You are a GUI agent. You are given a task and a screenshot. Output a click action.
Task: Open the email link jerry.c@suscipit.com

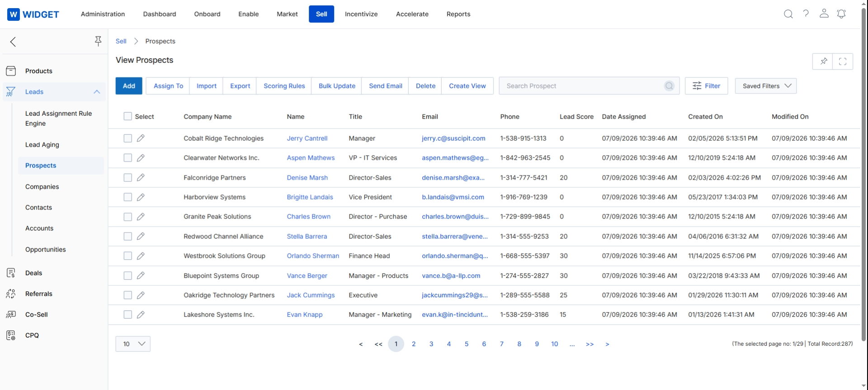point(453,138)
